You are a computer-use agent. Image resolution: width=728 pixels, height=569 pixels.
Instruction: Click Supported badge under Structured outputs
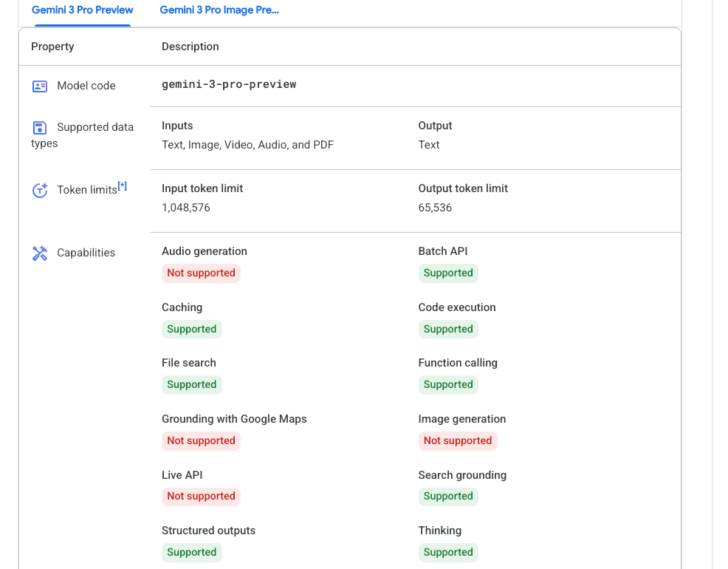[192, 552]
